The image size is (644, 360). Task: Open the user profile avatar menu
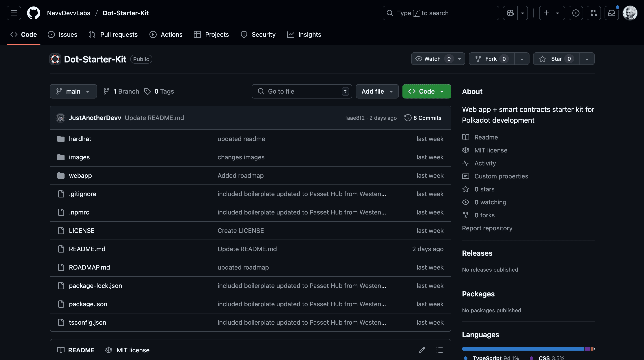(630, 13)
